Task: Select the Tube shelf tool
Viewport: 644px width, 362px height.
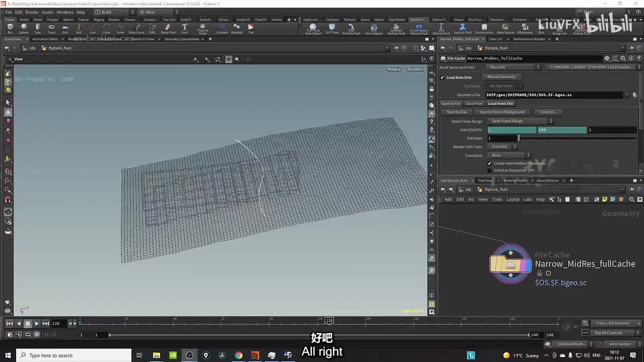Action: pos(38,29)
